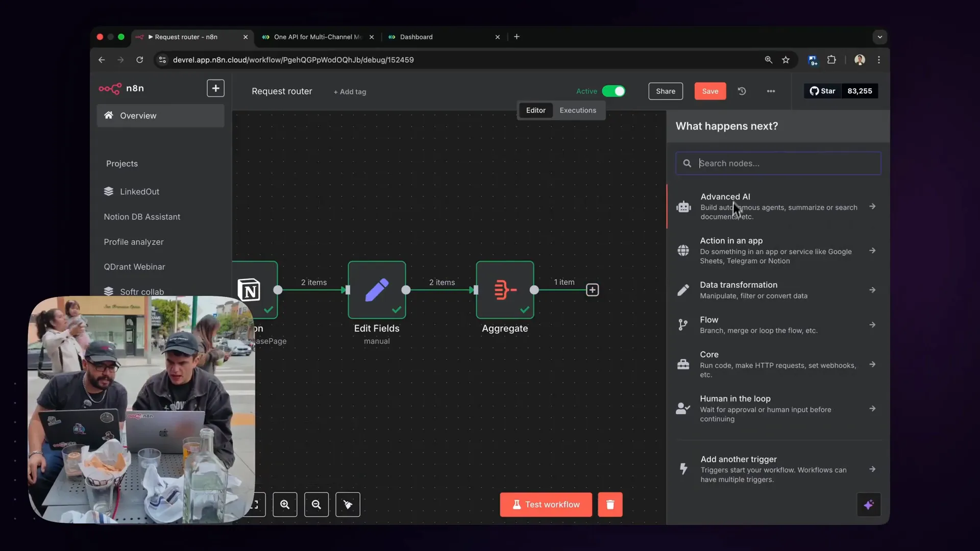Screen dimensions: 980x551
Task: Select the Notion node on canvas
Action: pos(255,290)
